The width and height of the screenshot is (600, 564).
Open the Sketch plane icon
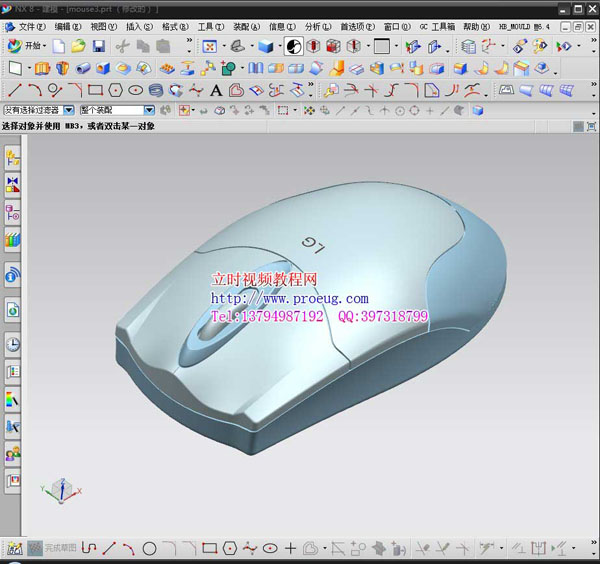[x=15, y=68]
